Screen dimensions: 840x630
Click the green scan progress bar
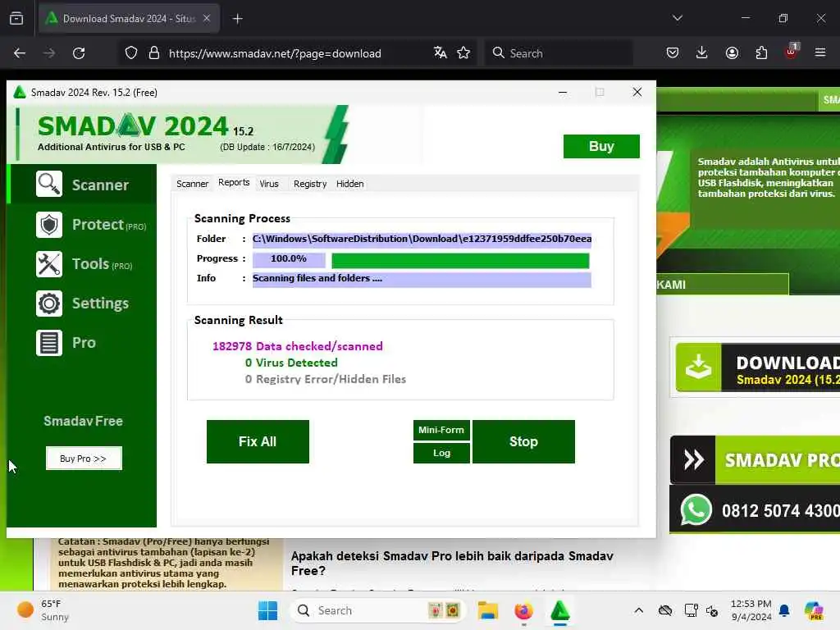coord(460,260)
